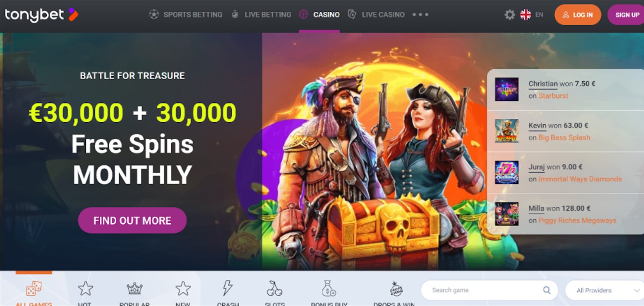Choose the Popular crown icon

tap(134, 288)
